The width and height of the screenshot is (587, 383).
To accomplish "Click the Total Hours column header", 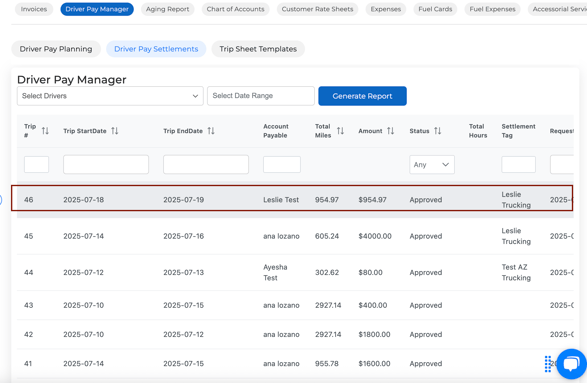I will pos(478,131).
